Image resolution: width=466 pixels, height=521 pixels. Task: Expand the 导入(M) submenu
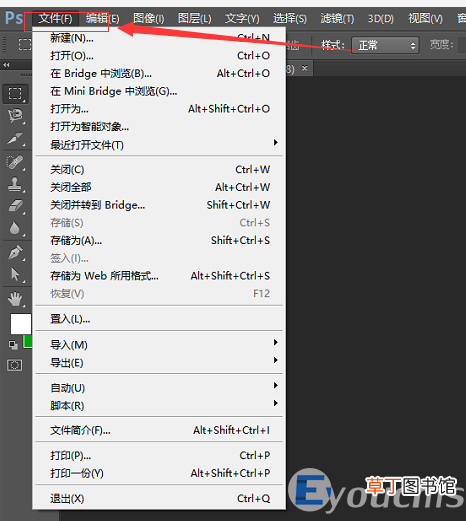pos(159,345)
